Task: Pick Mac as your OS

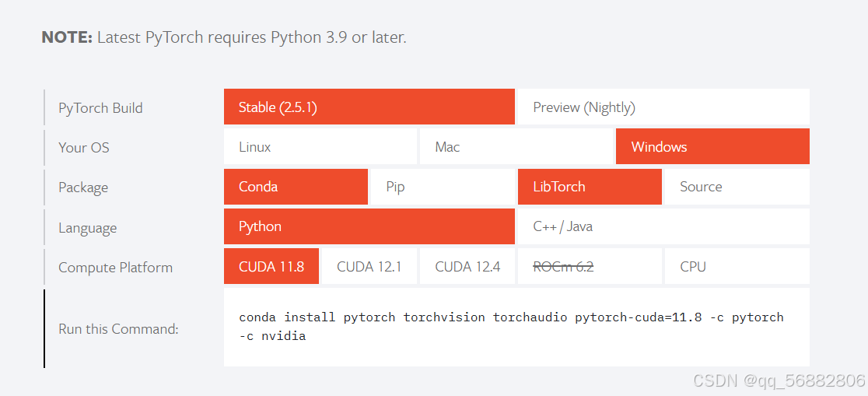Action: (x=516, y=147)
